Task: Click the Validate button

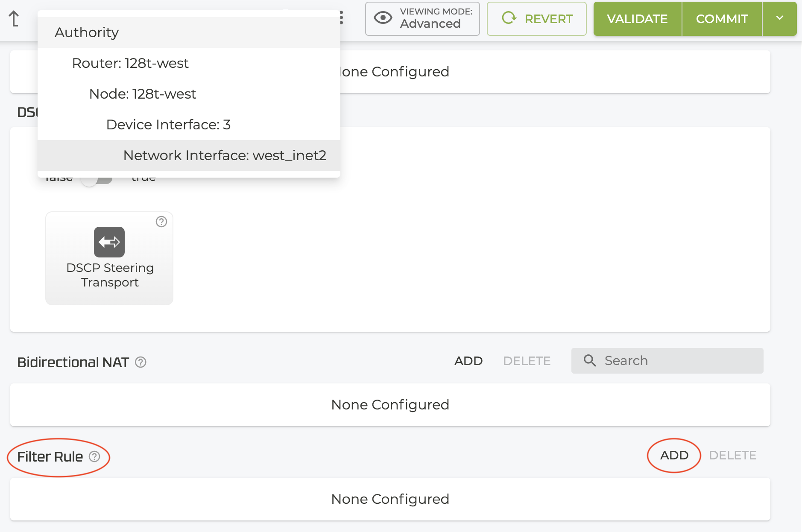Action: pyautogui.click(x=637, y=19)
